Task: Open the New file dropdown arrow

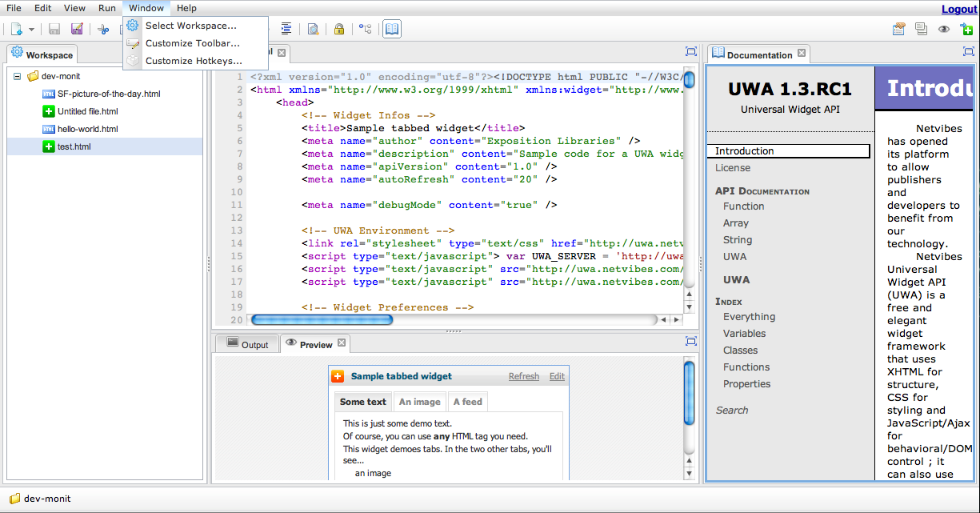Action: tap(31, 30)
